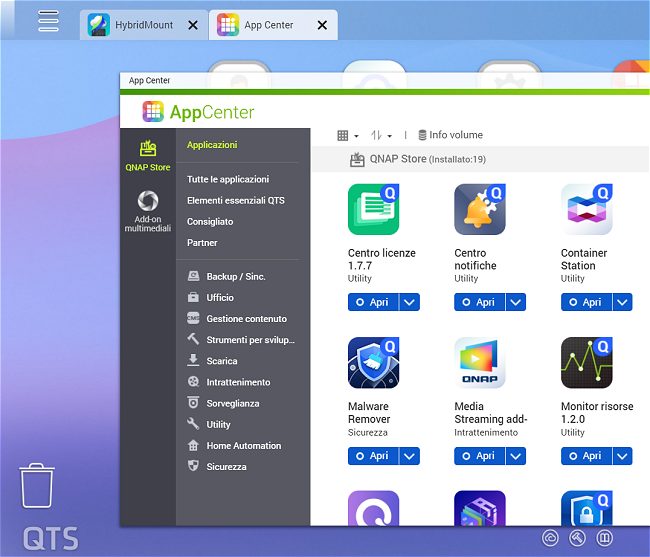This screenshot has width=650, height=557.
Task: Open the desktop trash bin
Action: coord(37,486)
